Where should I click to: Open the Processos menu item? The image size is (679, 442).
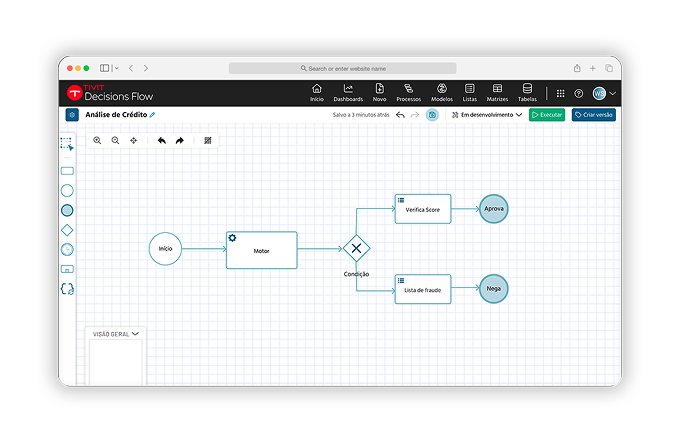coord(408,93)
